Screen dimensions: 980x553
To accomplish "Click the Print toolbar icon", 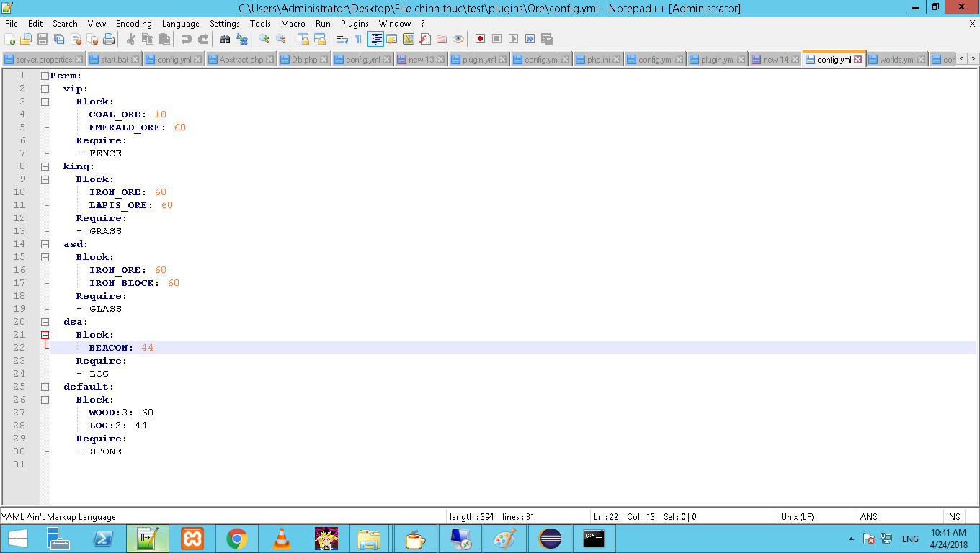I will [x=109, y=39].
